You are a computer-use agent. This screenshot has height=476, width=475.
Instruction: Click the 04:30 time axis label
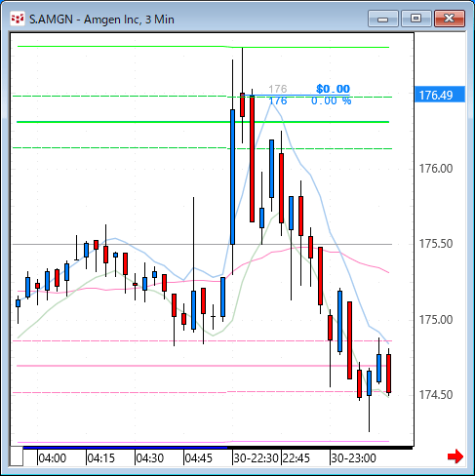tap(149, 458)
